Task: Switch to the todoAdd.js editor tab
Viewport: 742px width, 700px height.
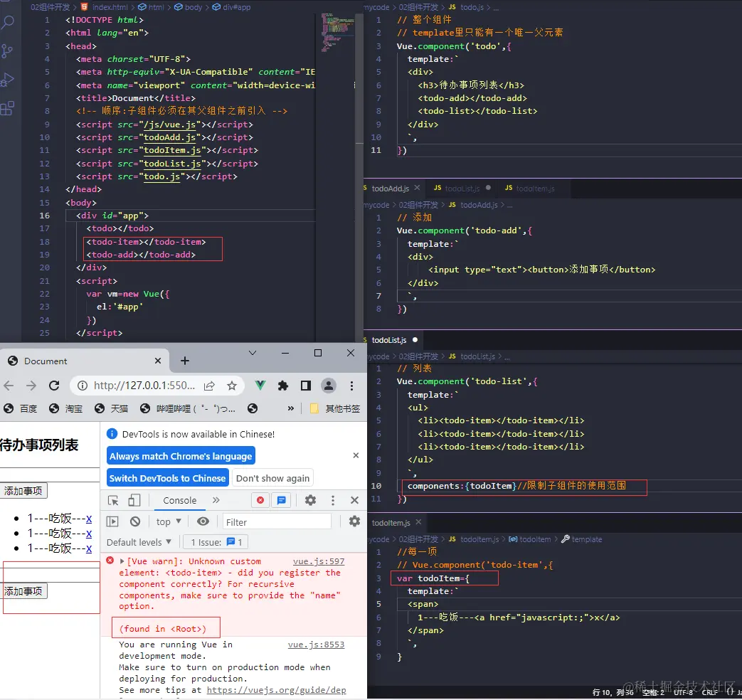Action: tap(390, 189)
